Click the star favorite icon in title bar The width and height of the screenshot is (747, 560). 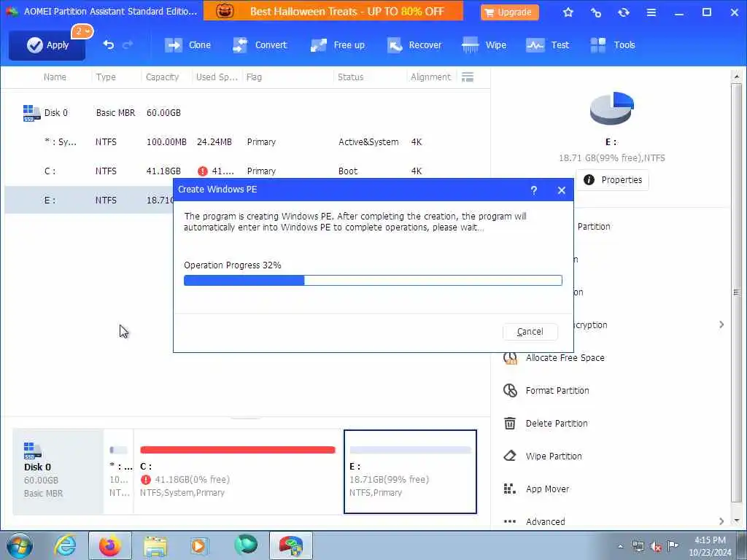(x=568, y=12)
